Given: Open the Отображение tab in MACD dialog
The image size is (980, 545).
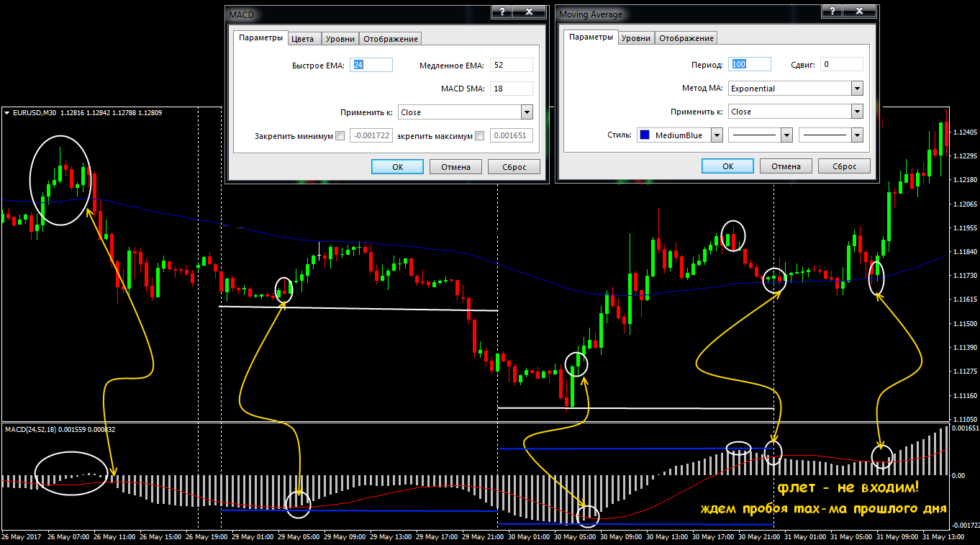Looking at the screenshot, I should (391, 39).
